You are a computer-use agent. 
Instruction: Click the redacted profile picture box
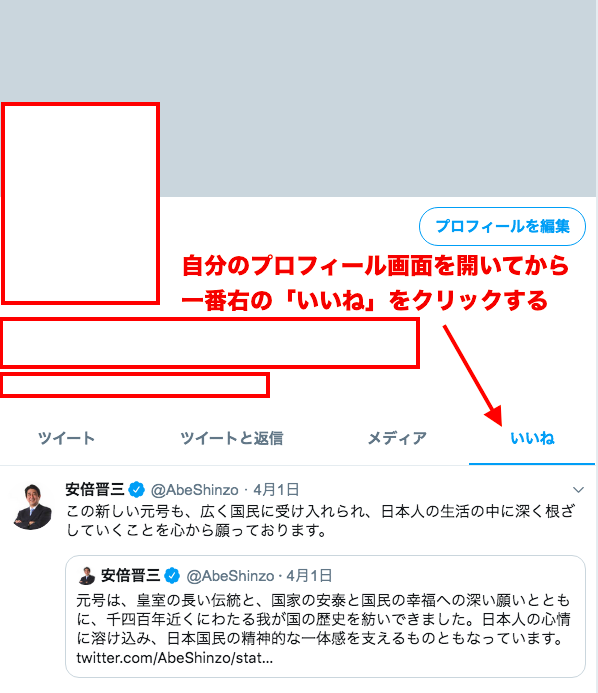click(x=80, y=203)
